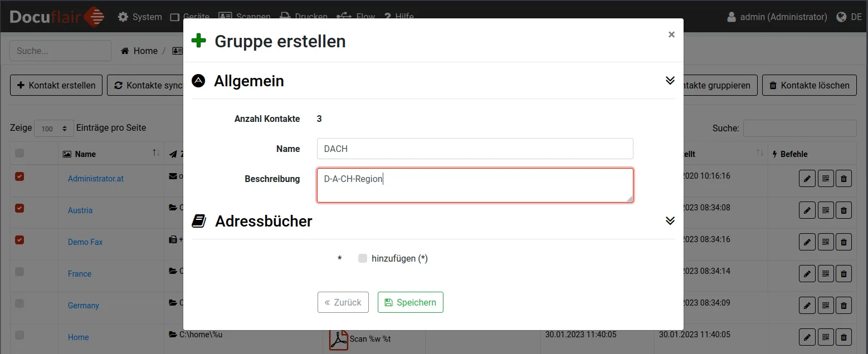Viewport: 868px width, 354px height.
Task: Uncheck the Austria contact checkbox
Action: (19, 208)
